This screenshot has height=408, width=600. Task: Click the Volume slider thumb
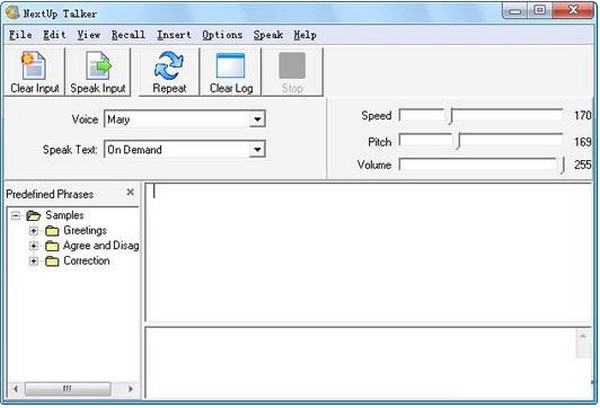coord(562,165)
